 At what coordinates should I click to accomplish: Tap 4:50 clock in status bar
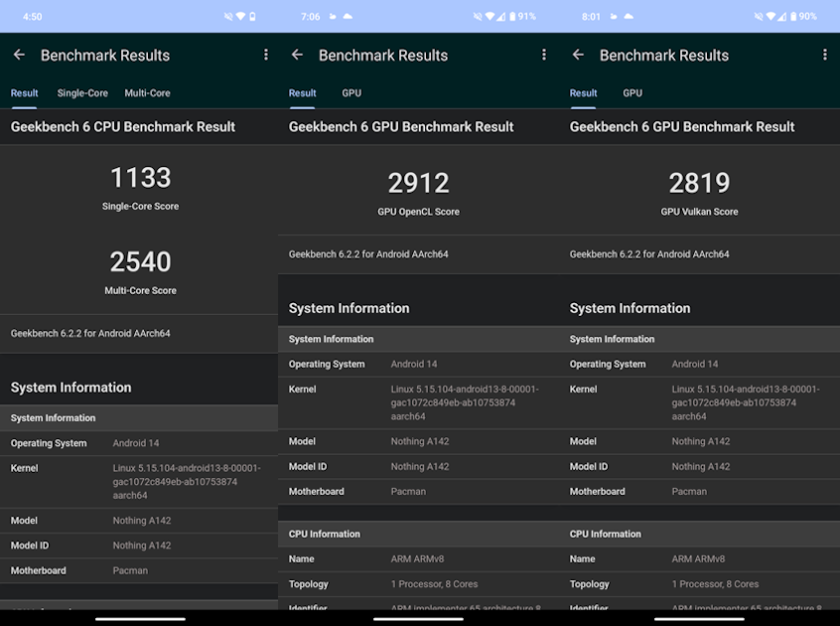32,17
